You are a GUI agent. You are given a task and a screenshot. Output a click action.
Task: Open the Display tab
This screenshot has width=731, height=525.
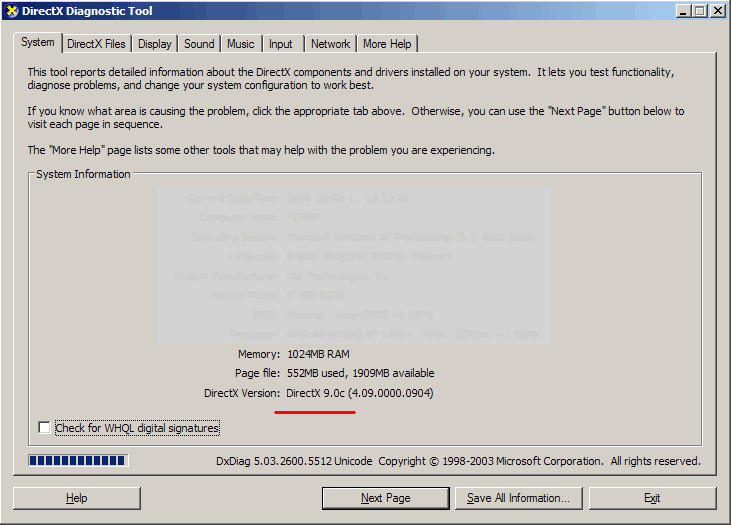click(155, 44)
